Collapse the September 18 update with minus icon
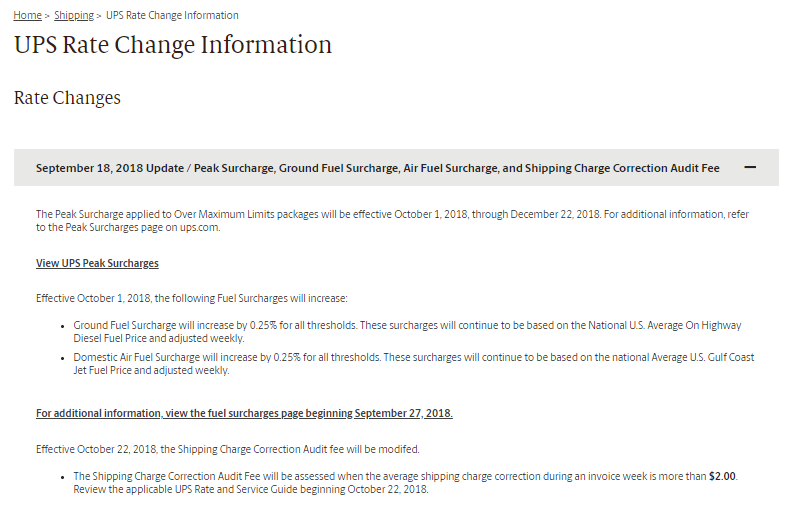This screenshot has height=522, width=792. (x=750, y=167)
